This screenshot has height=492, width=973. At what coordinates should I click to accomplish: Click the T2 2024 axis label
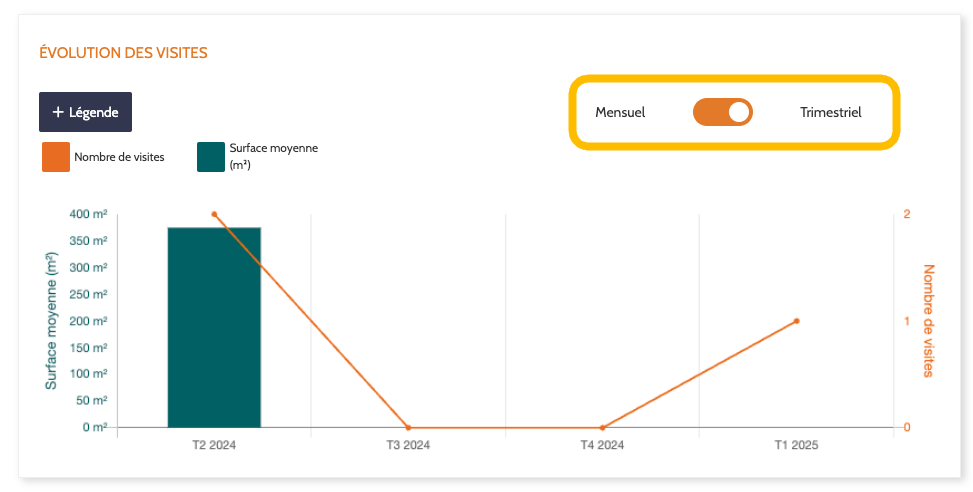214,445
